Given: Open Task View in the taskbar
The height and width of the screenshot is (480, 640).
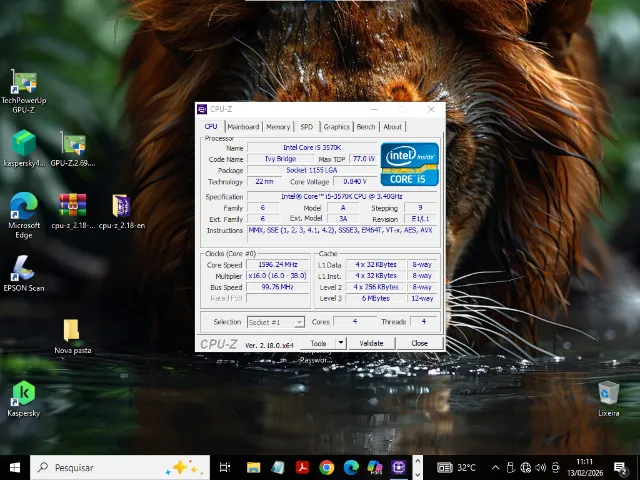Looking at the screenshot, I should 225,467.
